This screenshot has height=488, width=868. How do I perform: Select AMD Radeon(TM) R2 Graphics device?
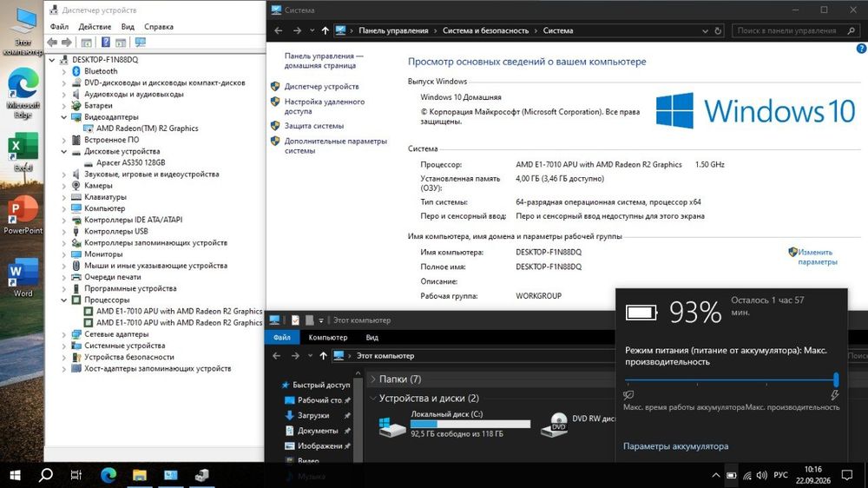pyautogui.click(x=148, y=129)
